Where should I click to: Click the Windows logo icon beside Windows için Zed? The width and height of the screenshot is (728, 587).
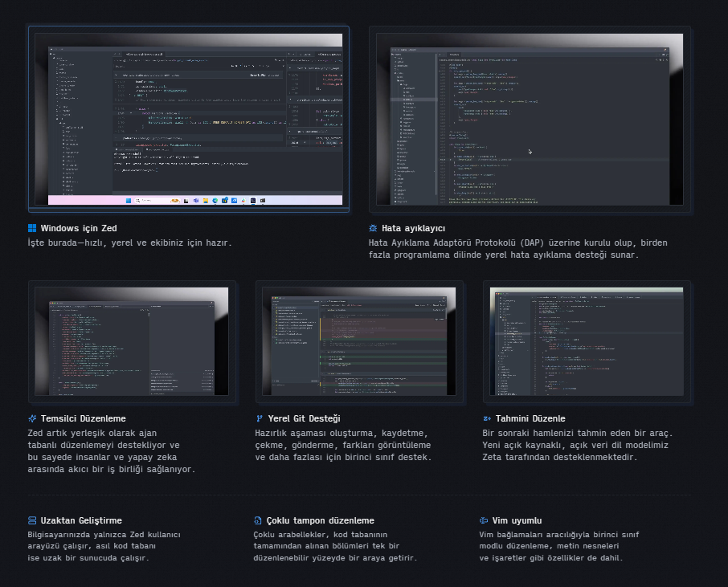(32, 228)
